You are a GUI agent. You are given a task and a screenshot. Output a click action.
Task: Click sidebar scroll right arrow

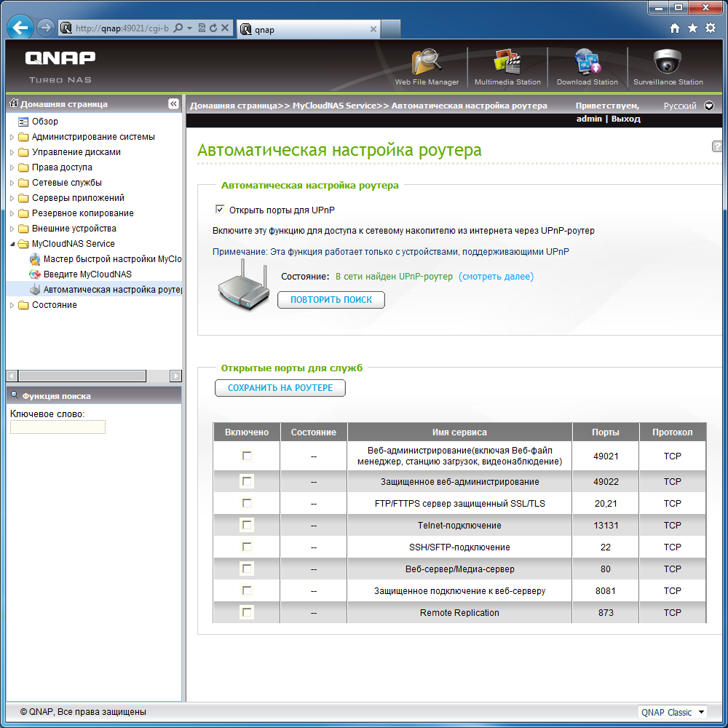(x=175, y=376)
